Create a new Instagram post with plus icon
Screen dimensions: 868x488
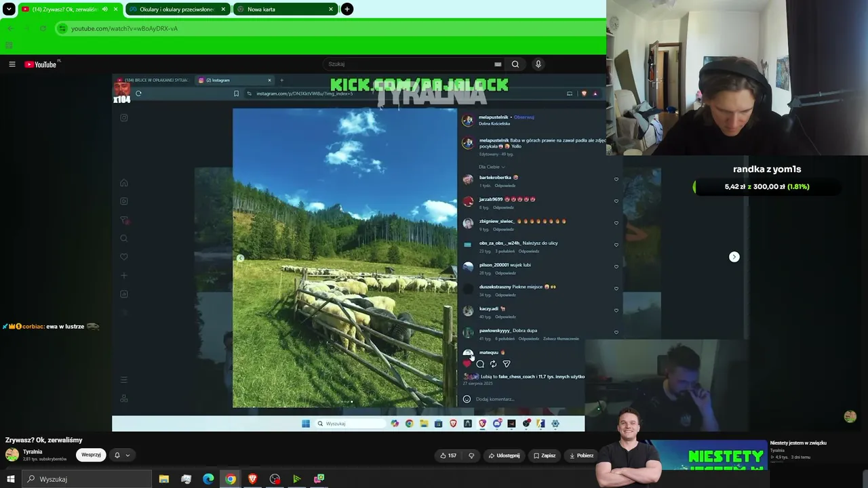(124, 276)
